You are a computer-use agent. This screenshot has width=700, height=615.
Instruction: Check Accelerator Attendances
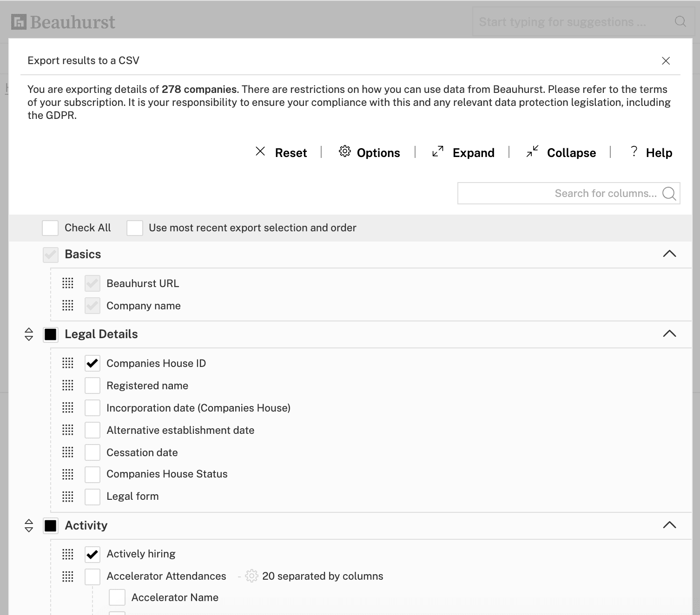coord(92,577)
